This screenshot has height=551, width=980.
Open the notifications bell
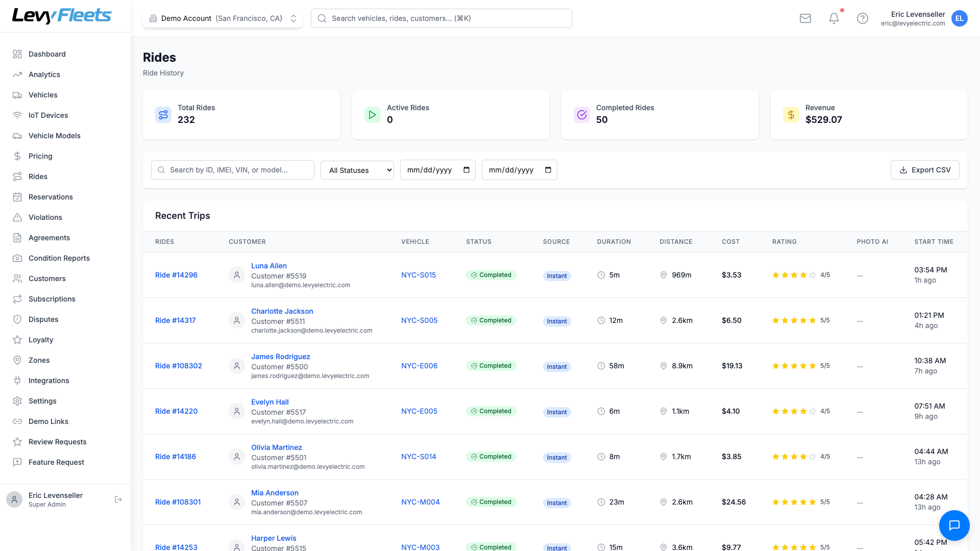(x=834, y=18)
